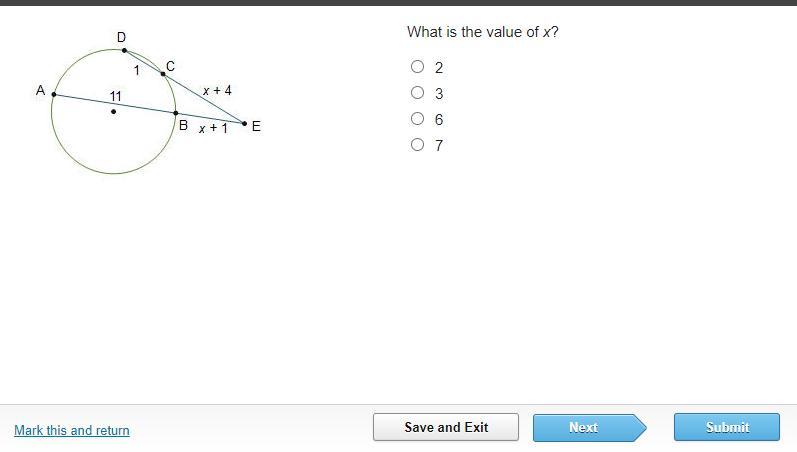Choose the answer option 3 radio button
Image resolution: width=797 pixels, height=452 pixels.
click(417, 93)
